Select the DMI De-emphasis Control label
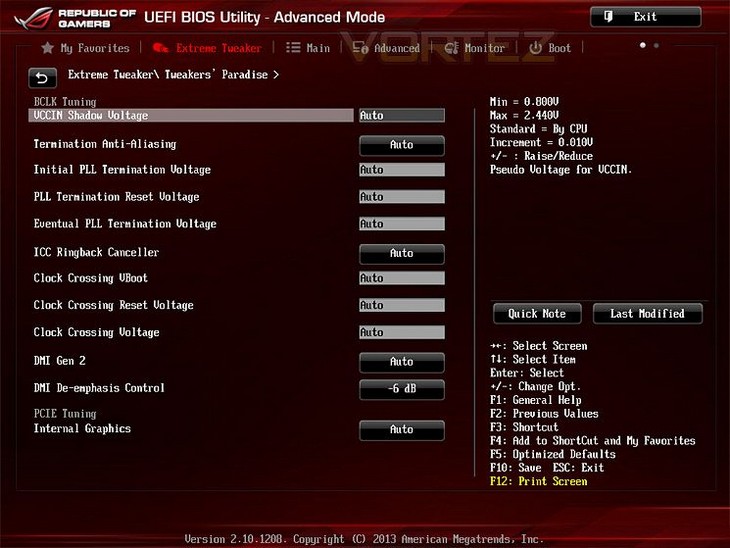 [99, 388]
